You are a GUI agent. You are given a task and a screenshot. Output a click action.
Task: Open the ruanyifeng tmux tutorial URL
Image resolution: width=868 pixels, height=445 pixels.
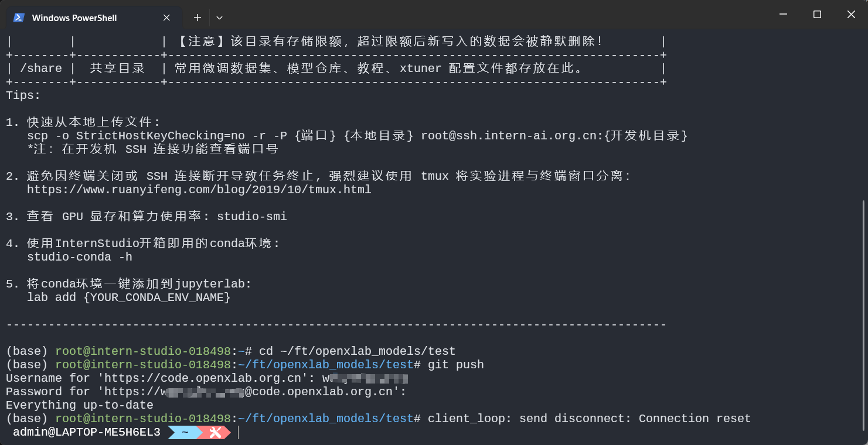tap(199, 190)
